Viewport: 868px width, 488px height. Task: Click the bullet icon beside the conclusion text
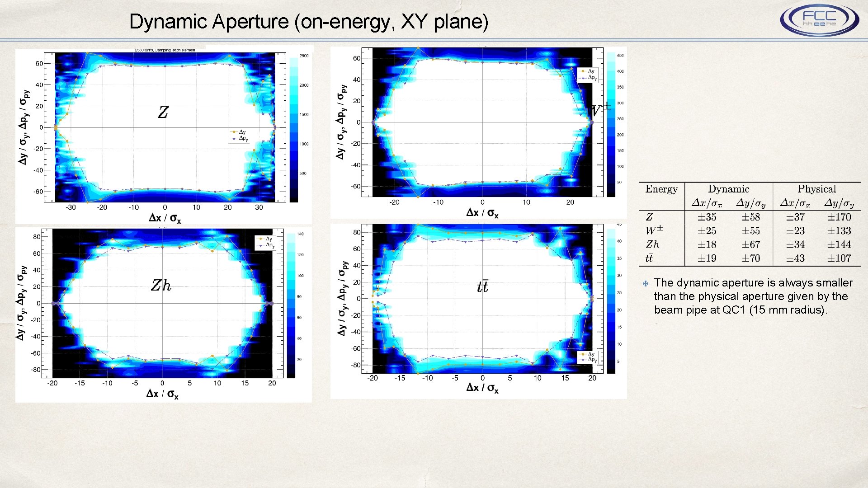coord(646,284)
